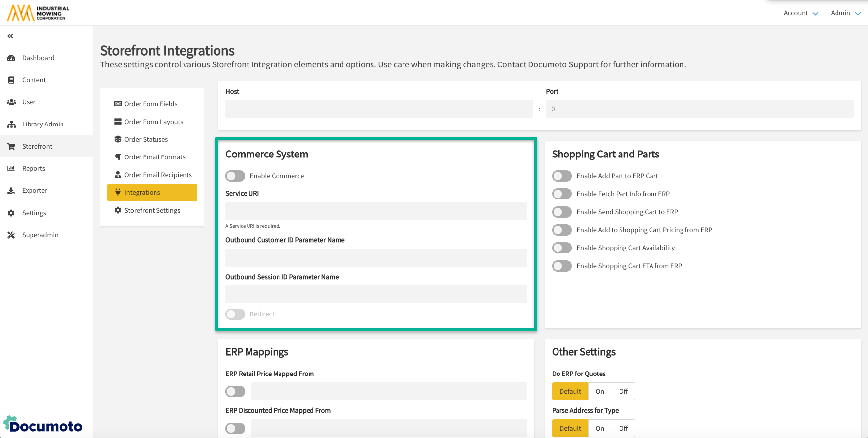Turn on Enable Shopping Cart Availability
868x438 pixels.
click(x=561, y=248)
